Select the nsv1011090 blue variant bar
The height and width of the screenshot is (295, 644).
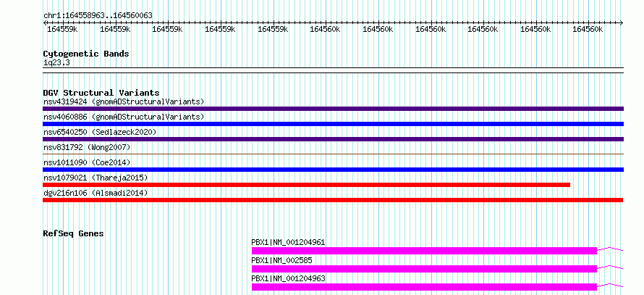[x=333, y=170]
